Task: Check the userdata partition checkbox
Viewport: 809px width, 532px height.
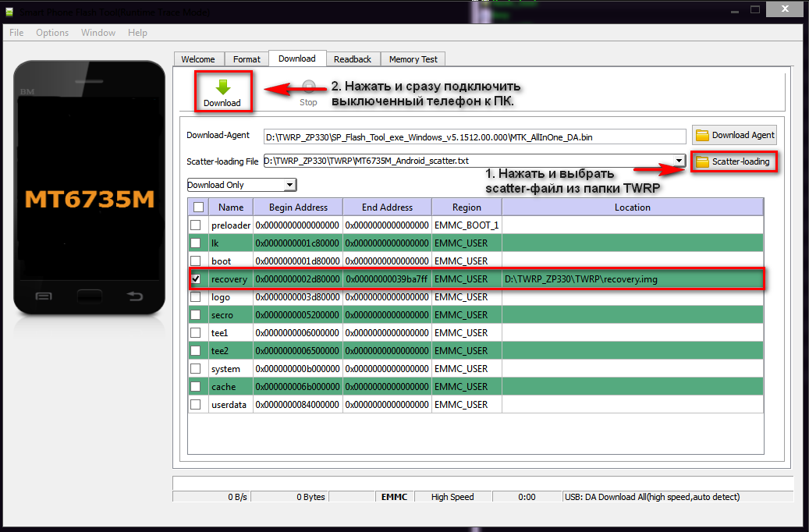Action: pyautogui.click(x=196, y=405)
